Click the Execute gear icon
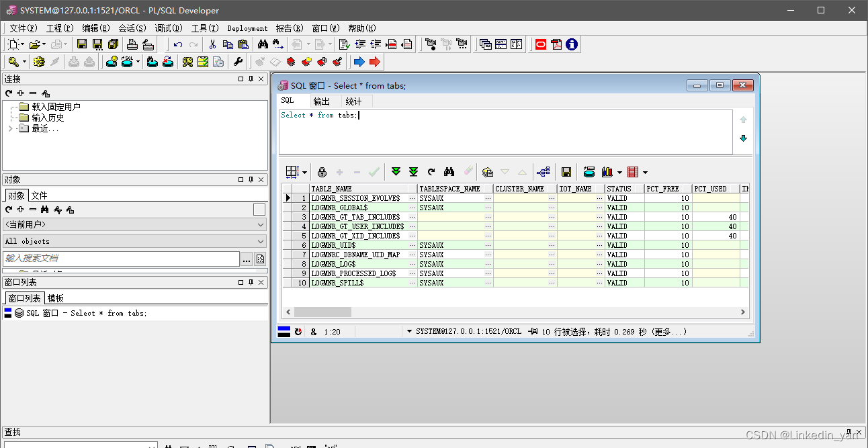Screen dimensions: 868x448 [x=39, y=62]
